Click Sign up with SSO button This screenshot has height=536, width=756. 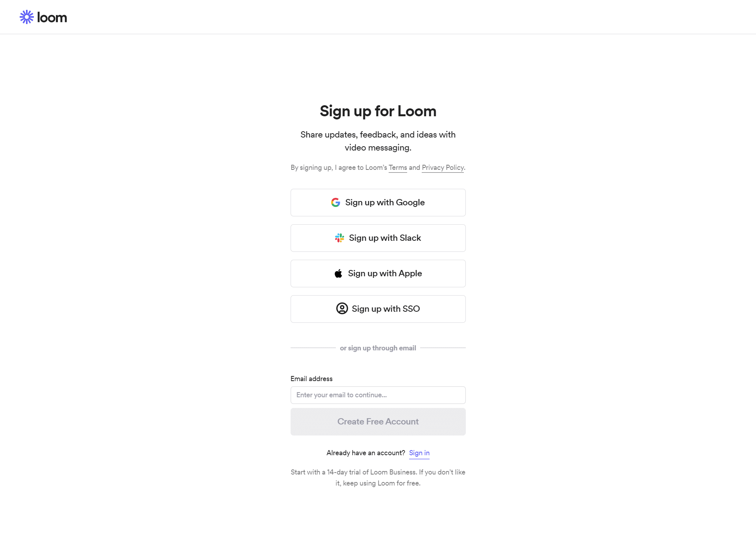(378, 309)
